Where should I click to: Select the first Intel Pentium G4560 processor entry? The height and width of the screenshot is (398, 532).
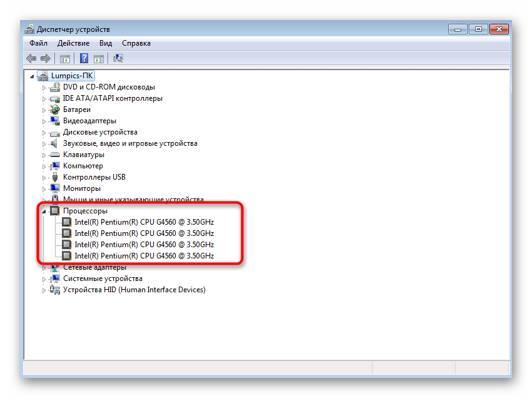click(x=144, y=222)
